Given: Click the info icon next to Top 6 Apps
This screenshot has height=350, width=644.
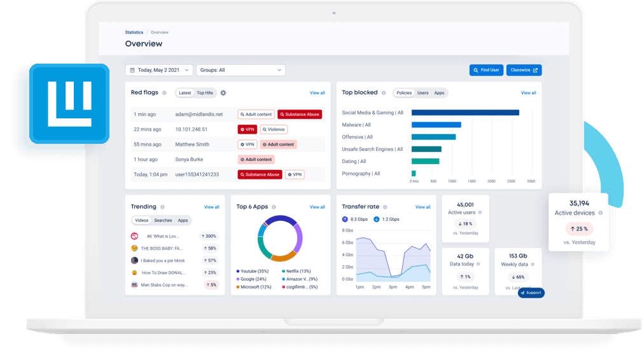Looking at the screenshot, I should click(274, 207).
